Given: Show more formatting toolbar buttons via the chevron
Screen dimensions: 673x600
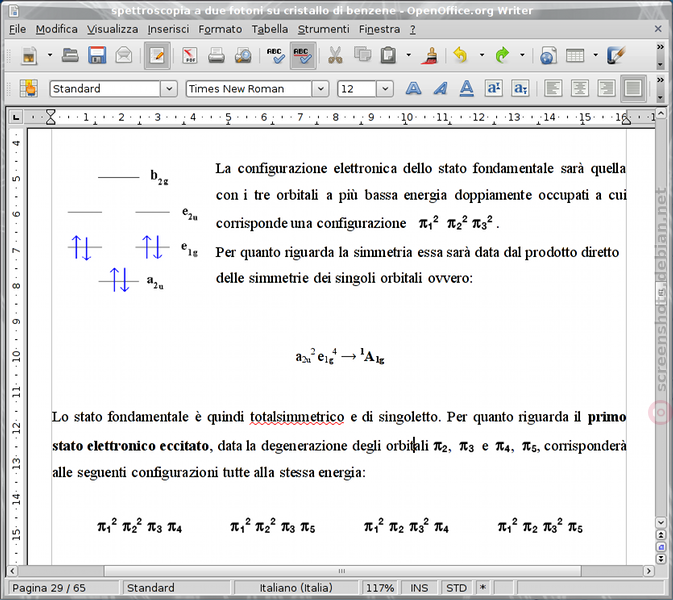Looking at the screenshot, I should coord(660,80).
